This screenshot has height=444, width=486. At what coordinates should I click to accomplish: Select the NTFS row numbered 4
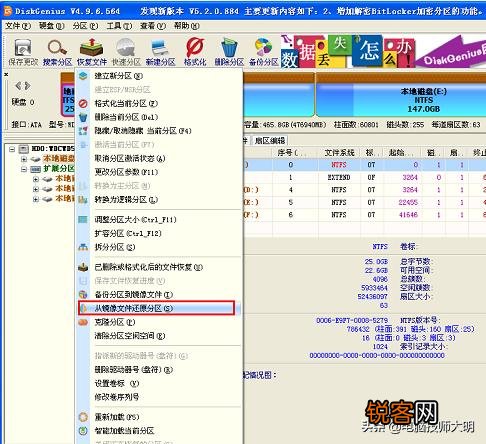[365, 190]
